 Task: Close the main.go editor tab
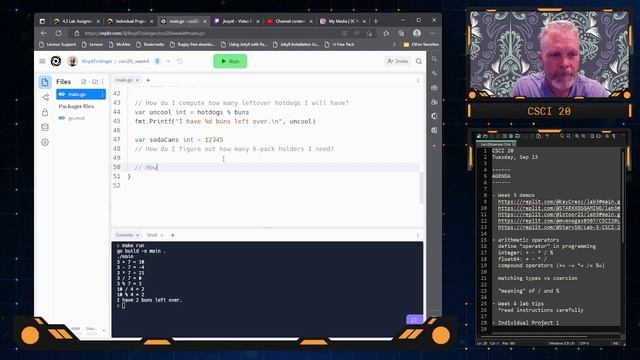(138, 80)
